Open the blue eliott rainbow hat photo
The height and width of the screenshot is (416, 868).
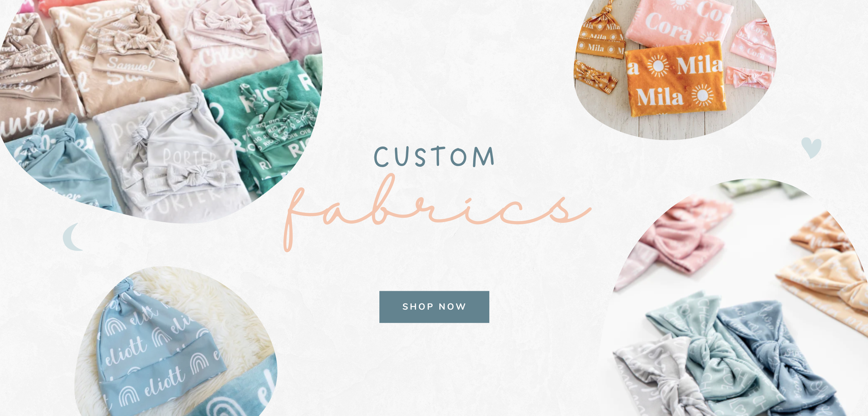tap(176, 341)
